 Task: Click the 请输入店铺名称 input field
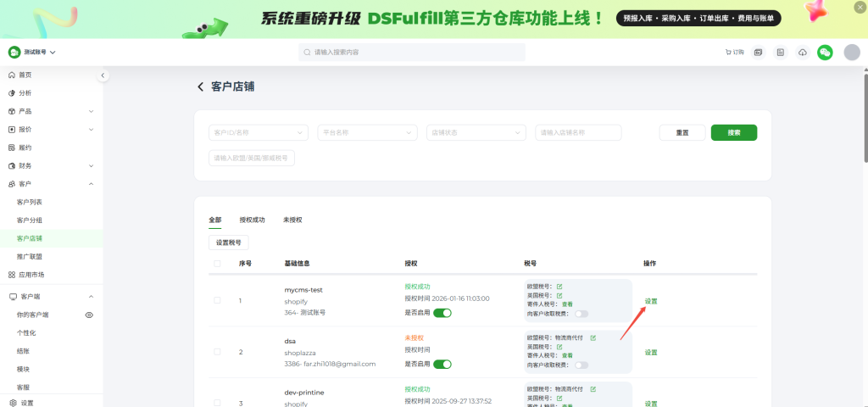[578, 132]
